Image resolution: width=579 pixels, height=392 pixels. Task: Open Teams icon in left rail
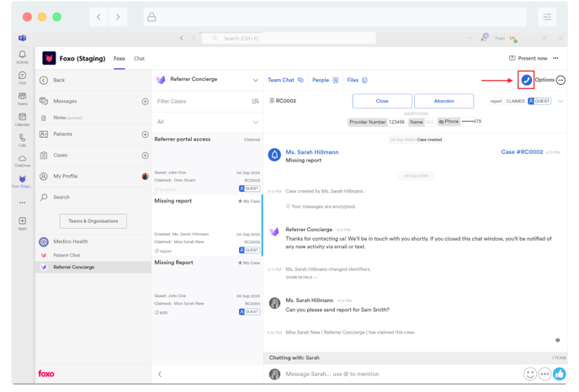22,98
